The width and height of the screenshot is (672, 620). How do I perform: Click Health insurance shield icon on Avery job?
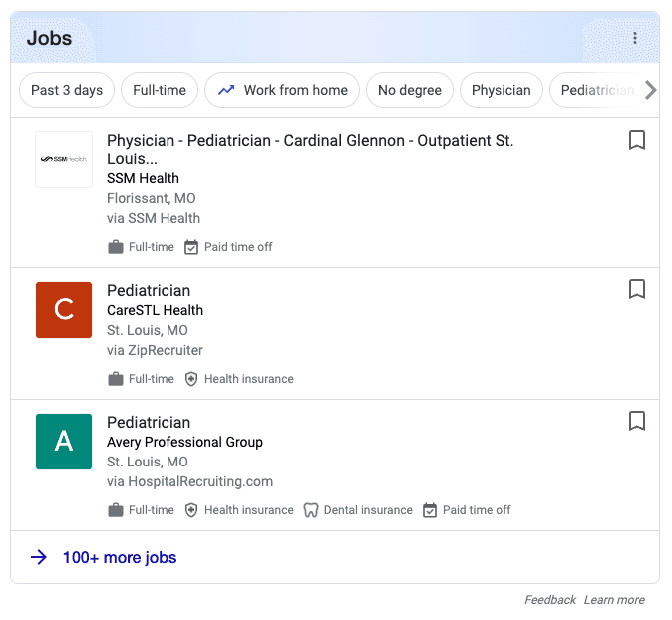[x=191, y=510]
